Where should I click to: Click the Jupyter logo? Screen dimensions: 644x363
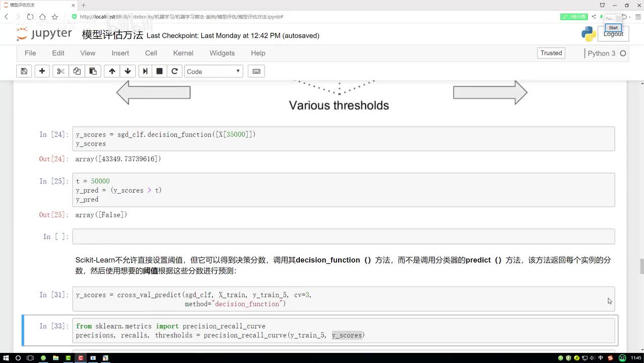pos(44,34)
